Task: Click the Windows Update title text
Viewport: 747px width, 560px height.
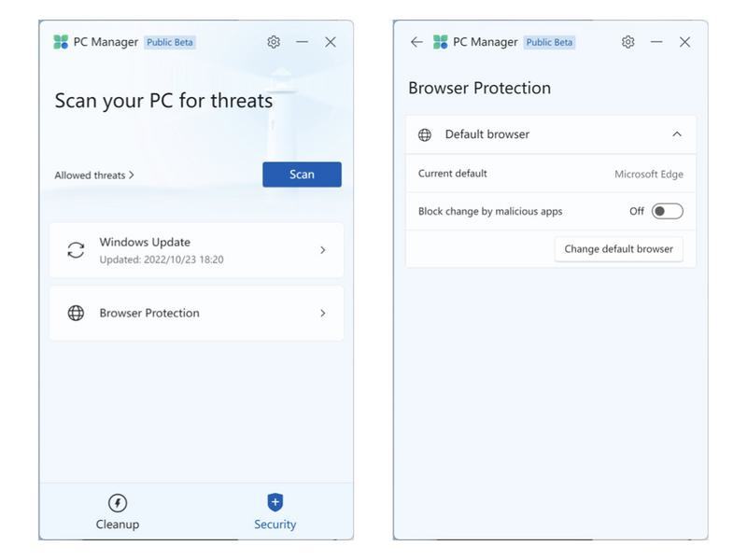Action: point(145,242)
